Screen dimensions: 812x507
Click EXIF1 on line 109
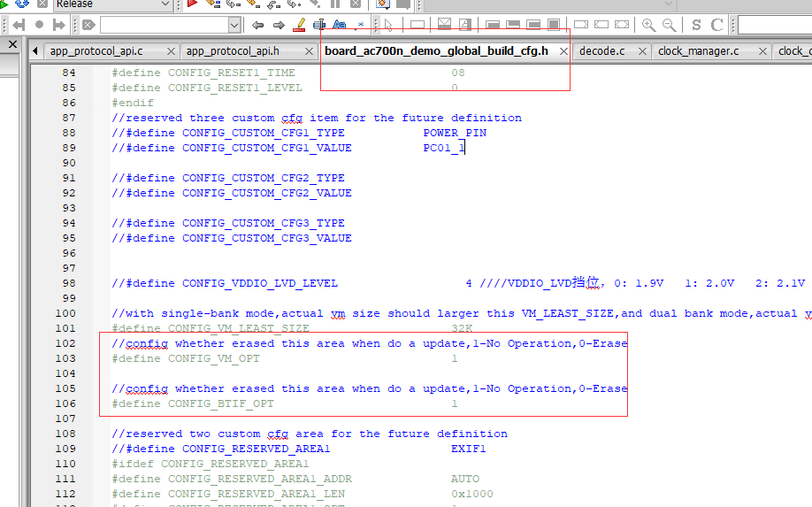468,449
